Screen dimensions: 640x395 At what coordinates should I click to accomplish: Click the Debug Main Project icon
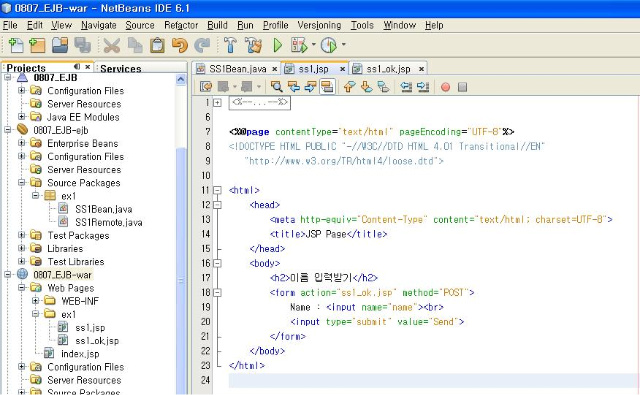coord(299,45)
